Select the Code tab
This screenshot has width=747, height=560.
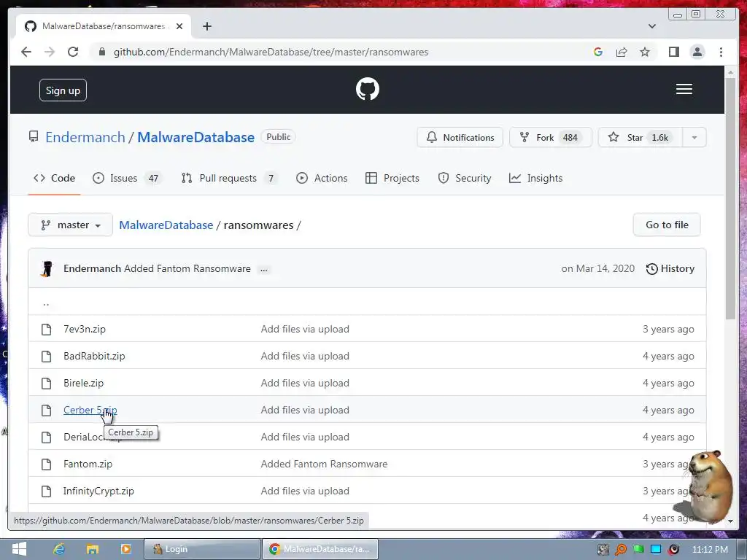point(54,178)
